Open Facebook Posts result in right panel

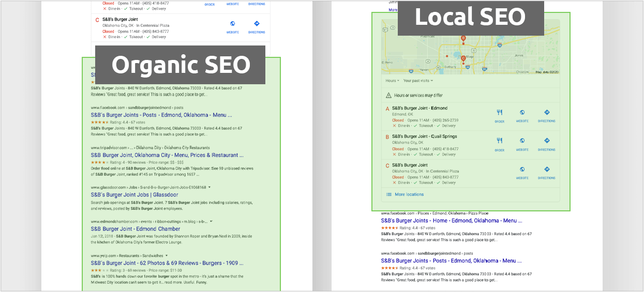(452, 261)
